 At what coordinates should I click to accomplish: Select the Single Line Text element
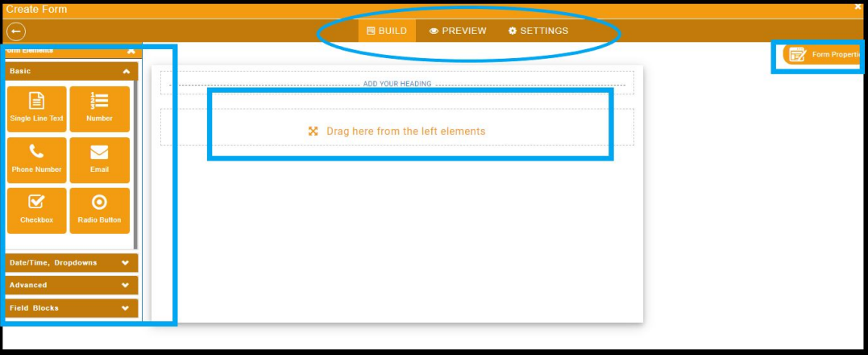click(36, 109)
